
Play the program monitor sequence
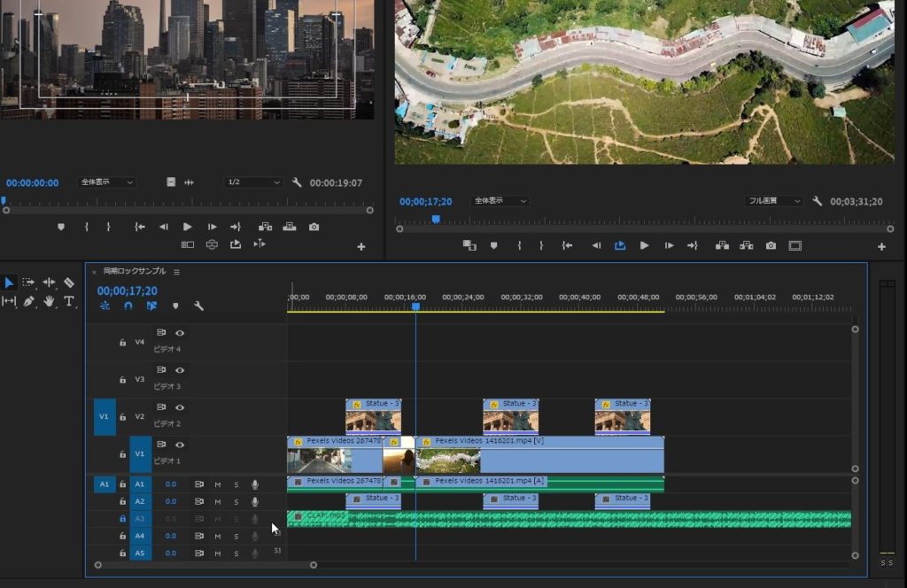coord(644,245)
